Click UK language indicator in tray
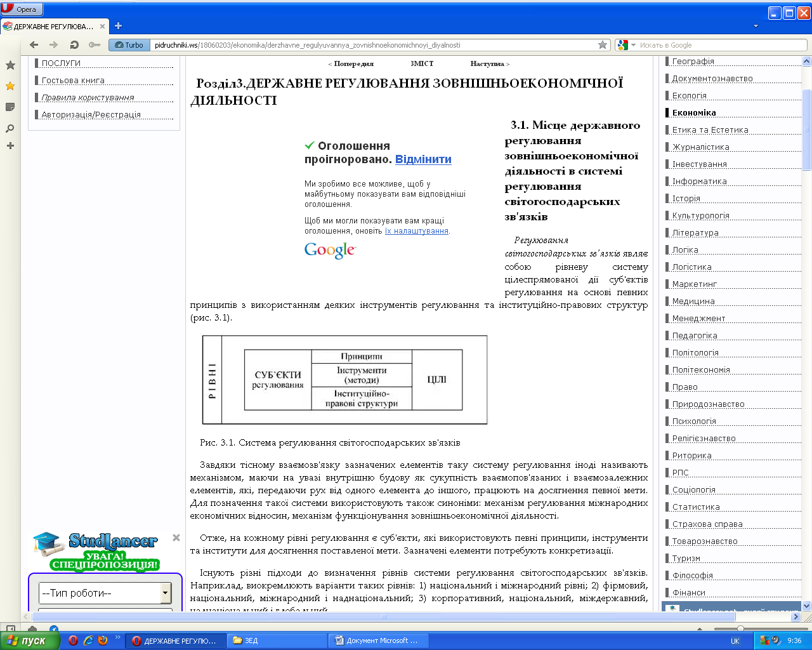812x650 pixels. (735, 640)
